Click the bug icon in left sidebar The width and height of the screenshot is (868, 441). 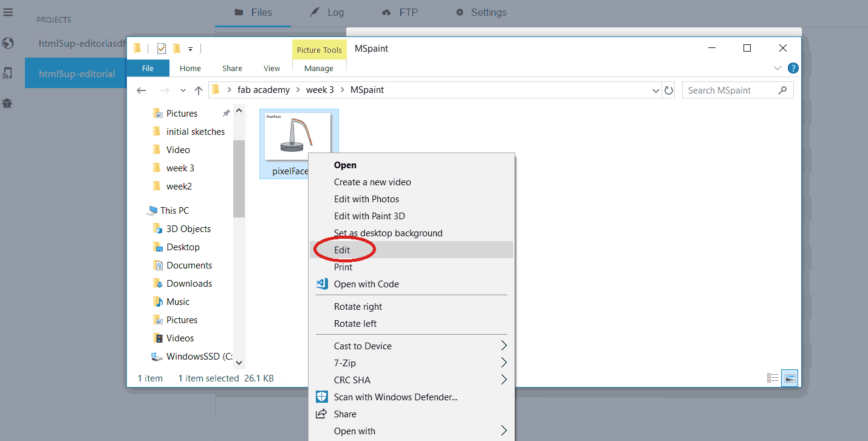[x=8, y=103]
